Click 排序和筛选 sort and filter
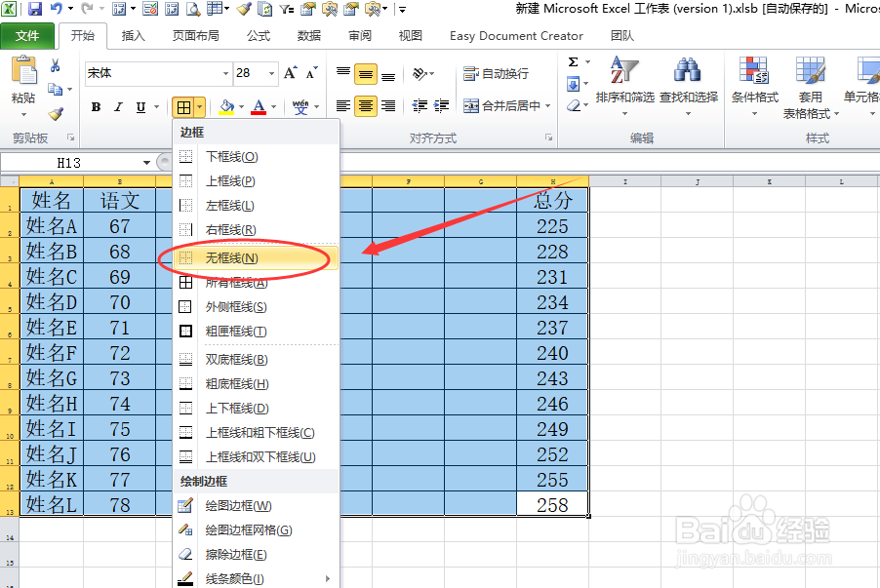Viewport: 880px width, 588px height. point(624,85)
